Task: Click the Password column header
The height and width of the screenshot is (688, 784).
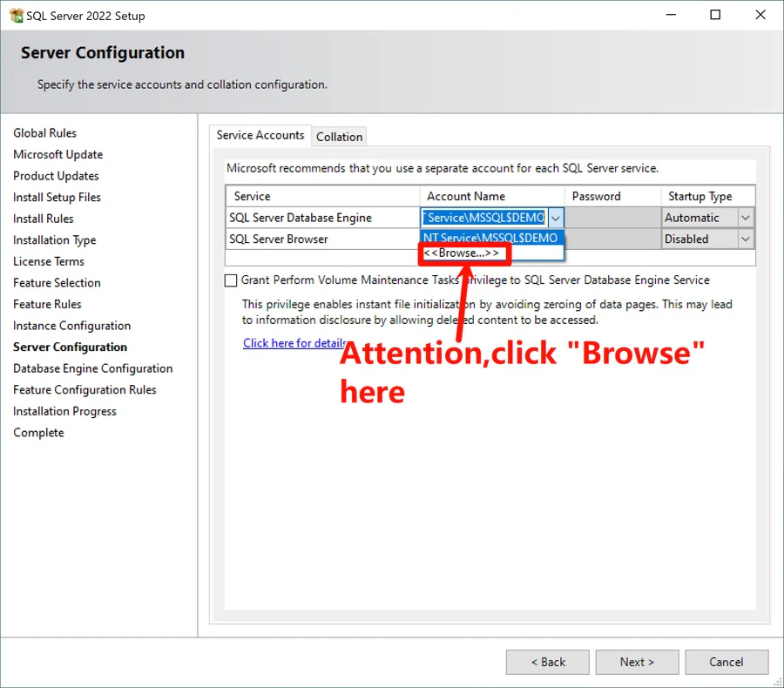Action: (x=613, y=196)
